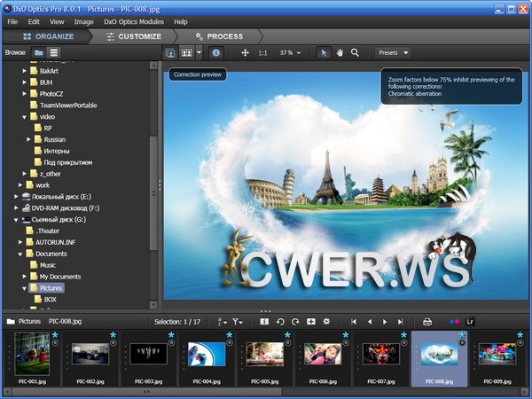
Task: Open the Presets dropdown
Action: [392, 53]
